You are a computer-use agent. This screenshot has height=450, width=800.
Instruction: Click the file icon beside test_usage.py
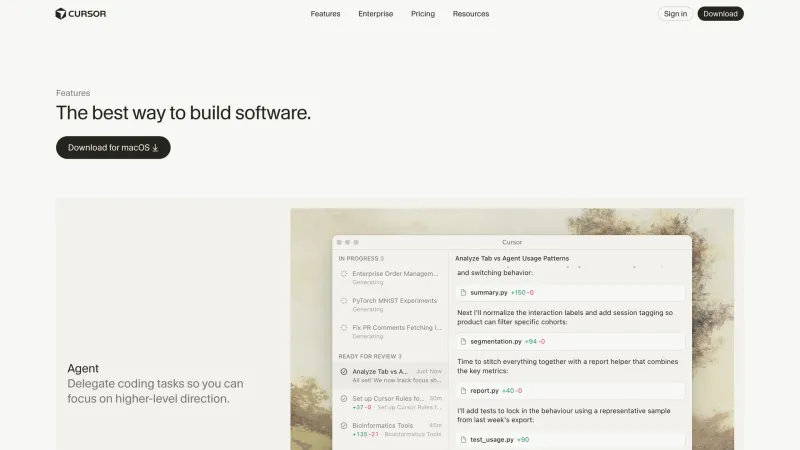463,440
